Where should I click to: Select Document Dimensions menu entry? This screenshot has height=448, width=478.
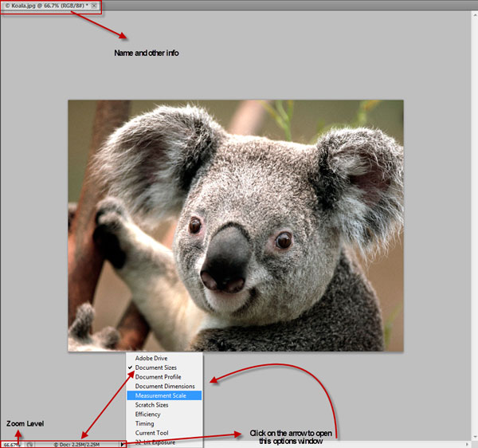(x=165, y=387)
